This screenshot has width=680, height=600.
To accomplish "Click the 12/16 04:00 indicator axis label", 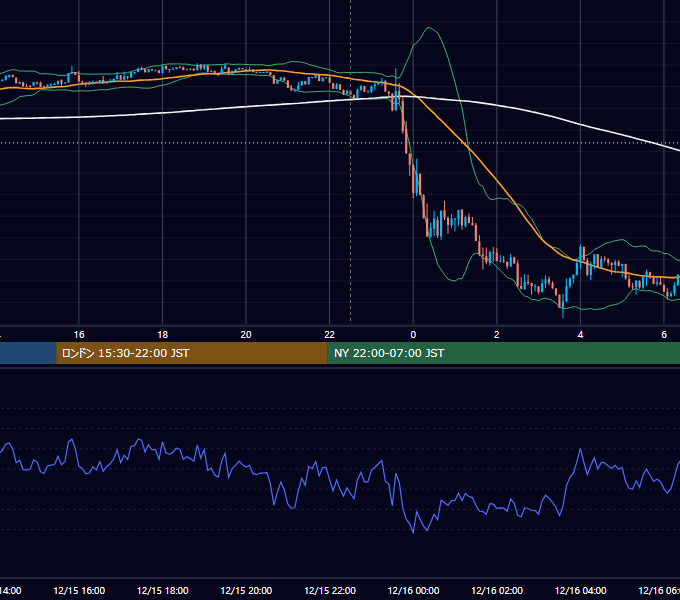I will point(581,591).
